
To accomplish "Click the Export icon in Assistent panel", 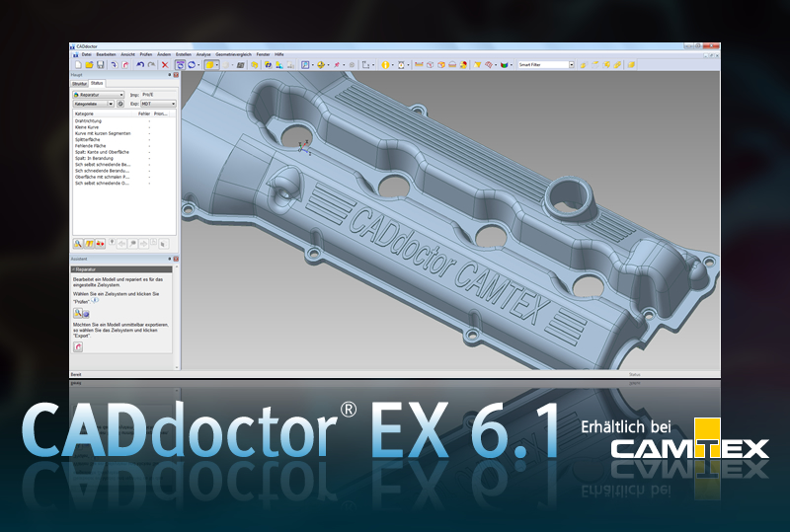I will tap(78, 347).
